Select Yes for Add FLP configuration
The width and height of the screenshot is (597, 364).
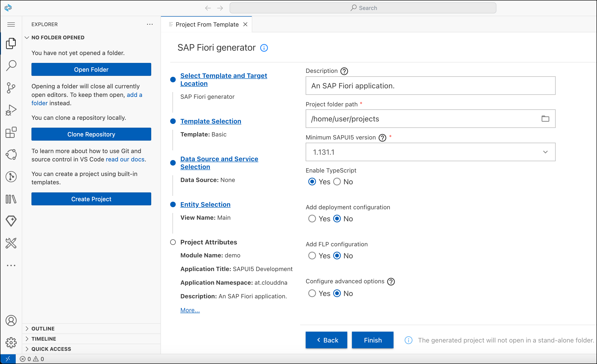pos(312,256)
